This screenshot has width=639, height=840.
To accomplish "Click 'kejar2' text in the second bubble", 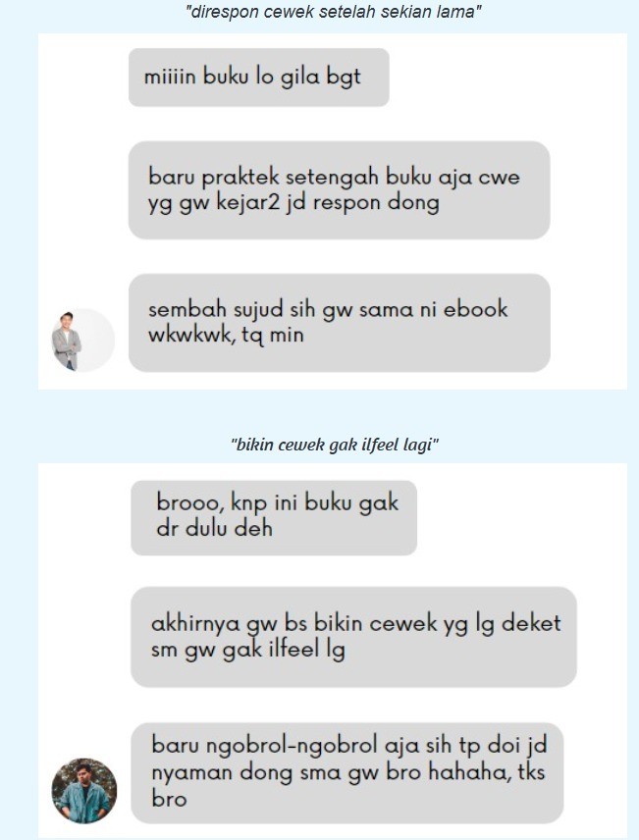I will (248, 203).
